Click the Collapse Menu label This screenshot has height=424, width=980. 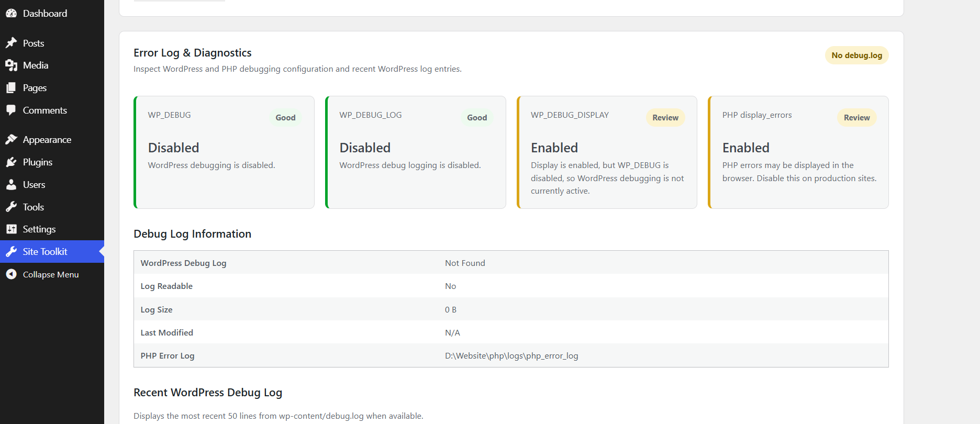[51, 274]
